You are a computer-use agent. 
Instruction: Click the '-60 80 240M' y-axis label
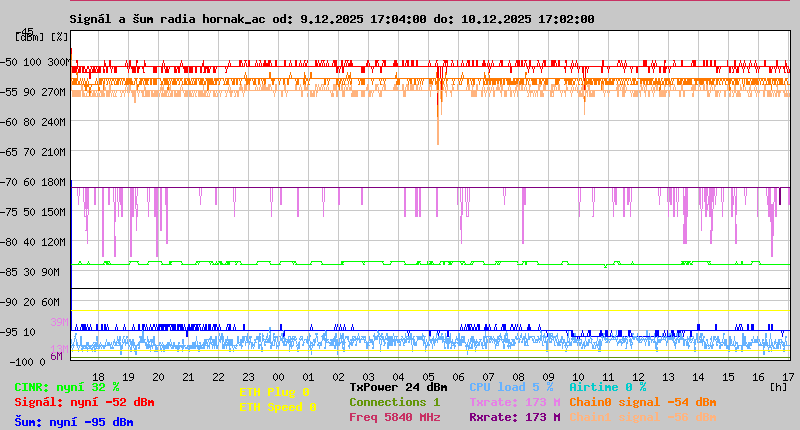[33, 122]
